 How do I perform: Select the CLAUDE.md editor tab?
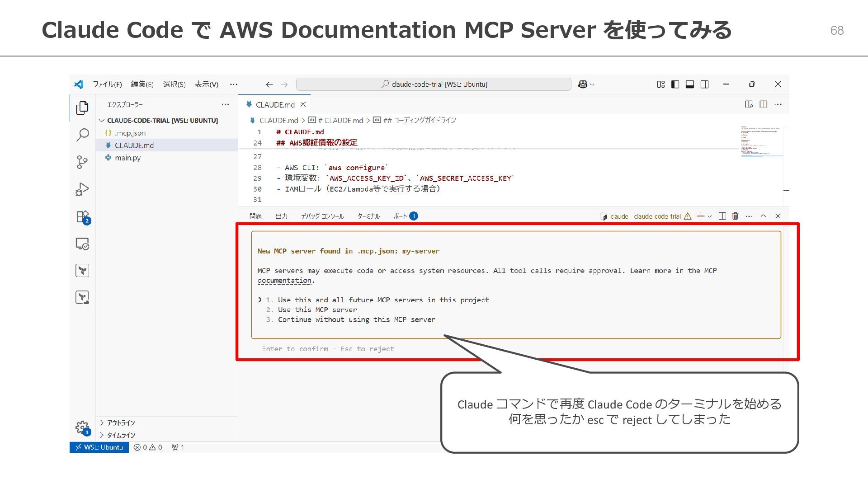pyautogui.click(x=274, y=104)
